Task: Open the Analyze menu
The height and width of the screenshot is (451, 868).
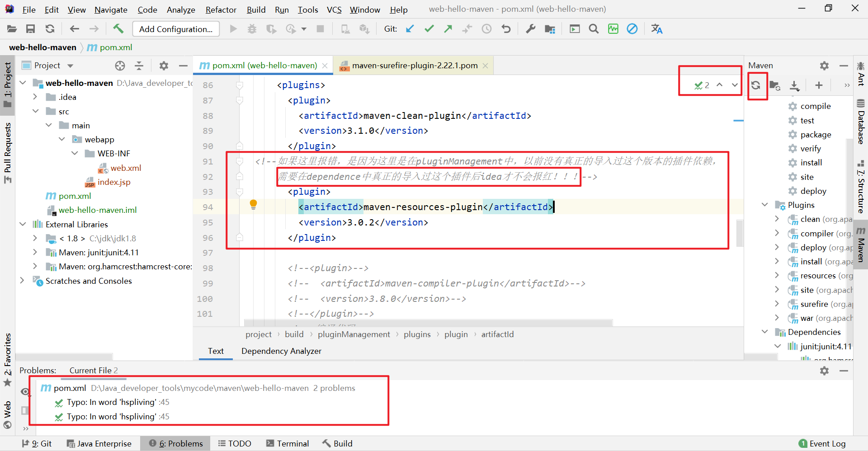Action: point(181,9)
